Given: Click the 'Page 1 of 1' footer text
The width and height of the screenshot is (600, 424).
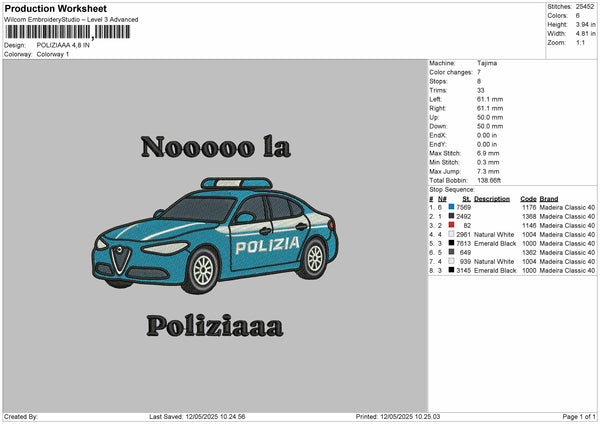Looking at the screenshot, I should [579, 416].
